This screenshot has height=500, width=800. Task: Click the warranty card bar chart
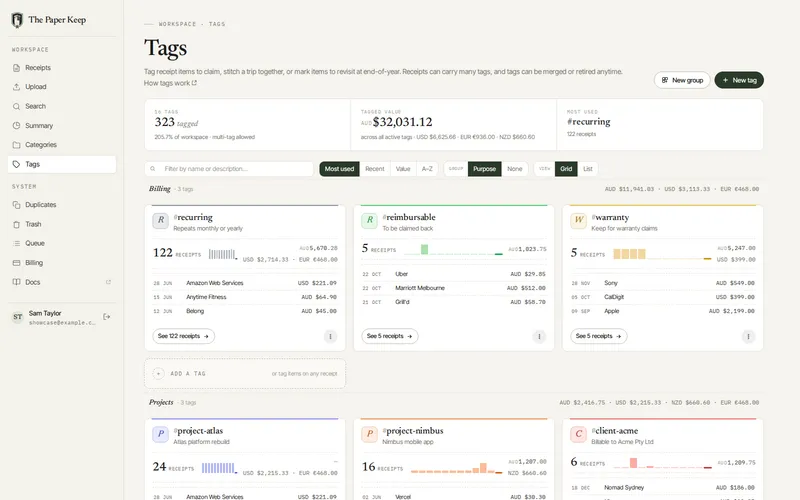662,254
